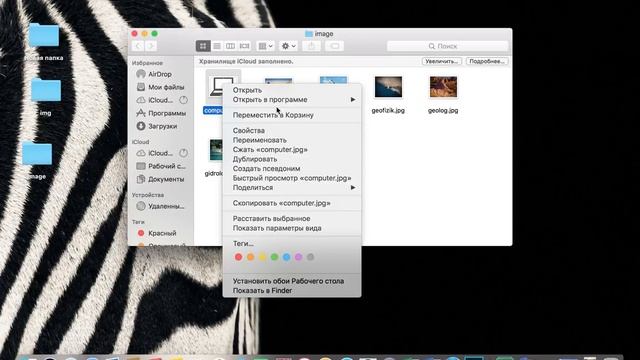Choose Сжать «computer.jpg»
This screenshot has height=360, width=640.
tap(291, 149)
